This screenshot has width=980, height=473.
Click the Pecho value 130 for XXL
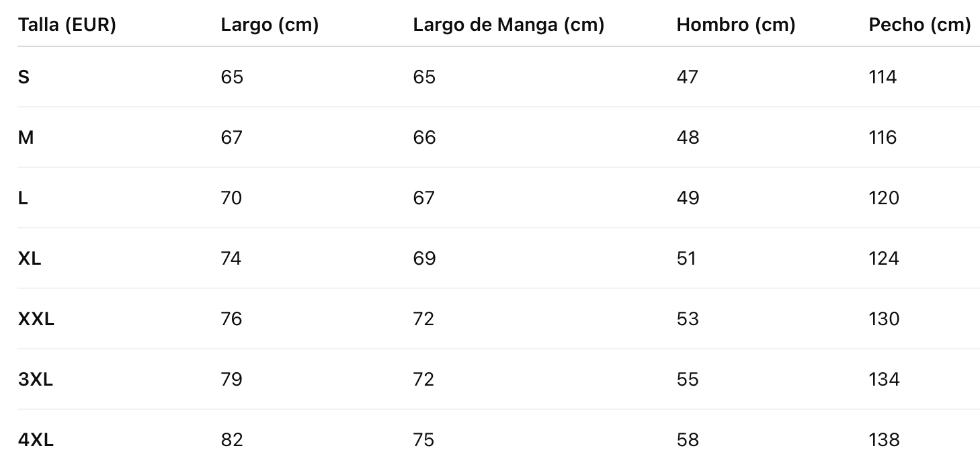[x=884, y=319]
